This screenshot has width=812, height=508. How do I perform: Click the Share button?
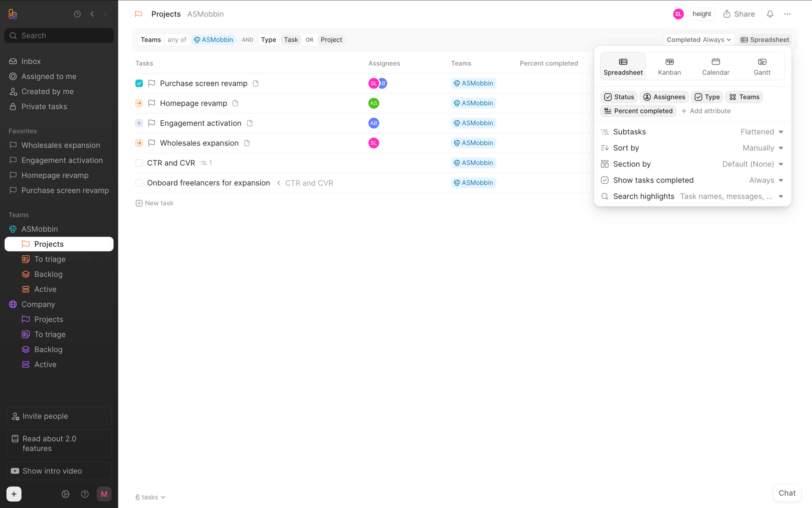tap(739, 14)
